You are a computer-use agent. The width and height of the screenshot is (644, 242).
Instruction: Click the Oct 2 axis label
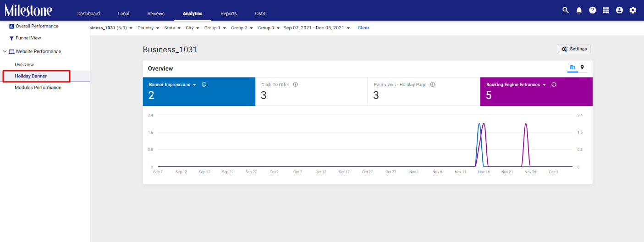(274, 172)
